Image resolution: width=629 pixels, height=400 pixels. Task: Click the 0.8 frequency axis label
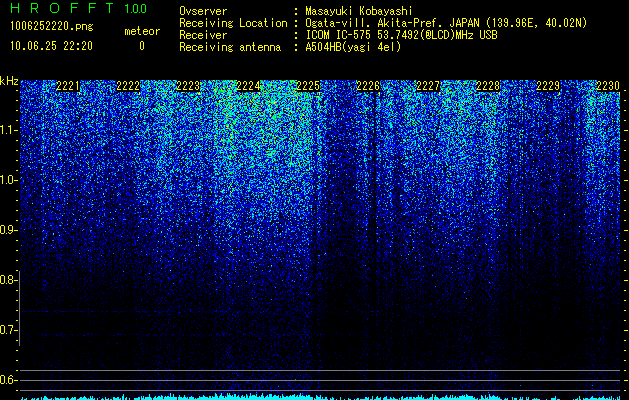pos(8,280)
